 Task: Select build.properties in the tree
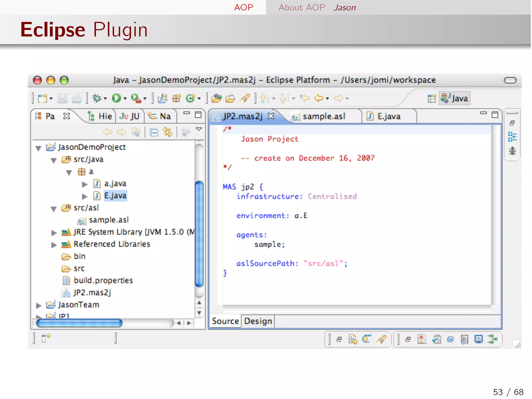click(103, 281)
